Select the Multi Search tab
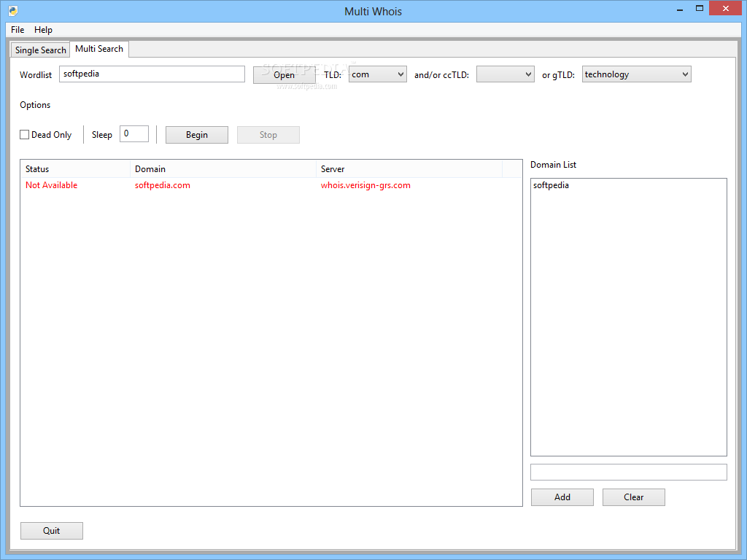The height and width of the screenshot is (560, 747). 99,49
